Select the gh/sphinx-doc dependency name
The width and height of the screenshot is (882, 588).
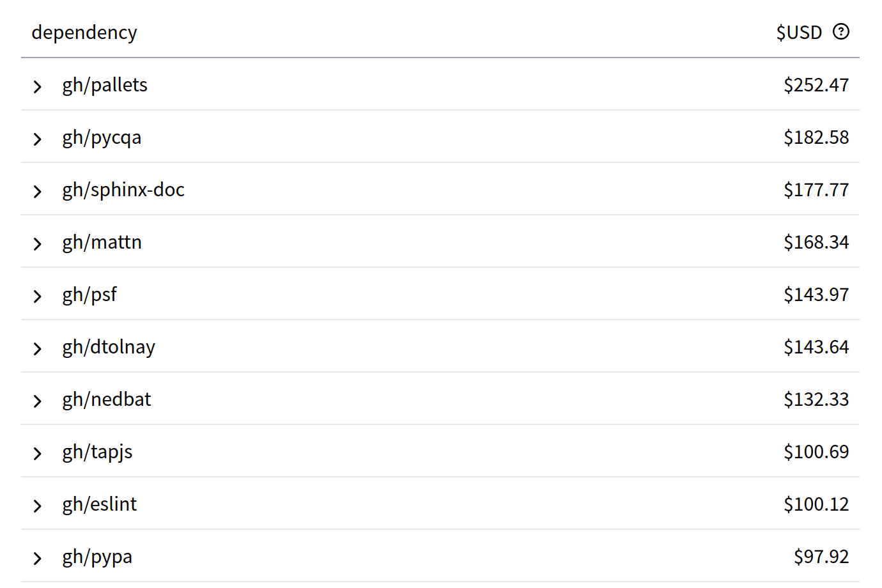tap(123, 190)
